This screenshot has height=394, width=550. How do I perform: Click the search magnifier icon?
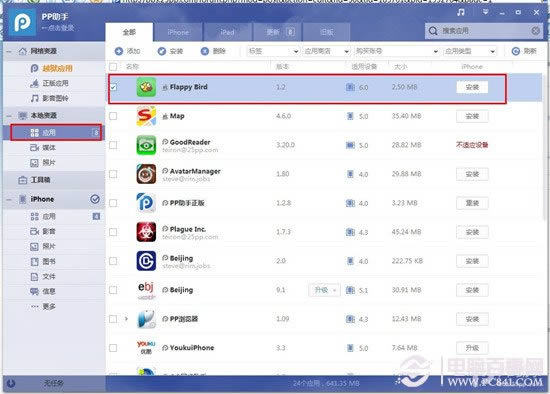[x=433, y=31]
